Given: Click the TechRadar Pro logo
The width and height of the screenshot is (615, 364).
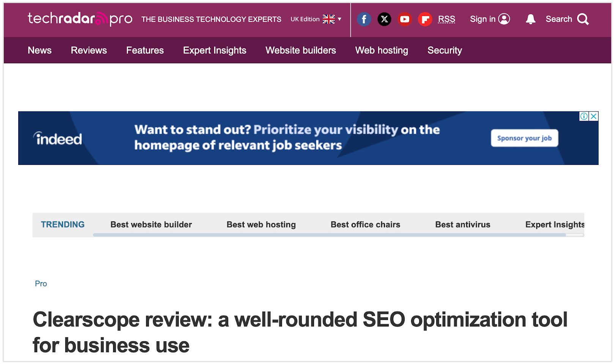Looking at the screenshot, I should [80, 19].
